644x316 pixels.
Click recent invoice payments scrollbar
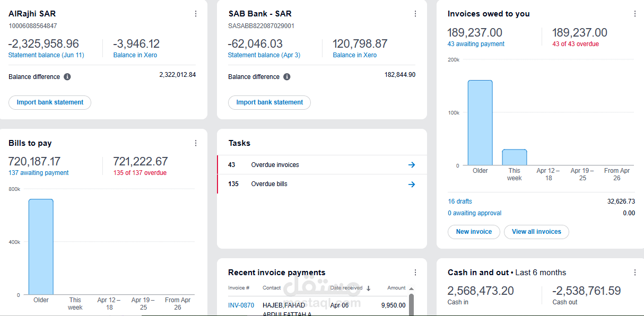411,305
